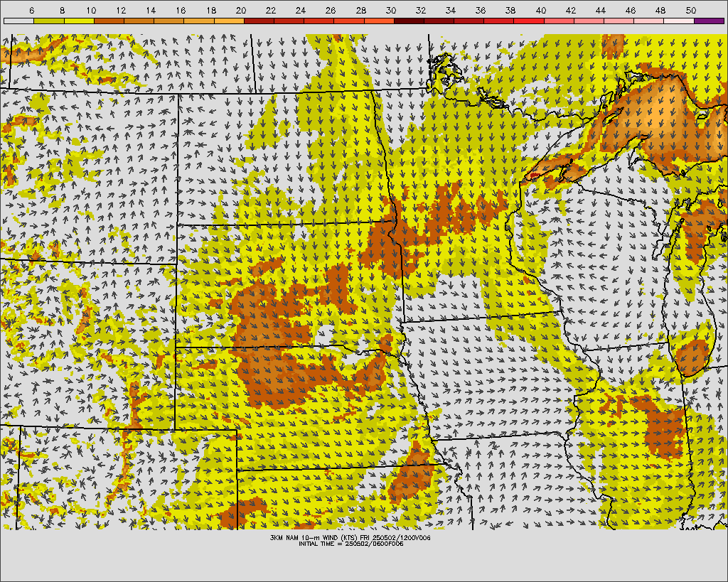
Task: Click the legend label "8"
Action: click(x=63, y=10)
